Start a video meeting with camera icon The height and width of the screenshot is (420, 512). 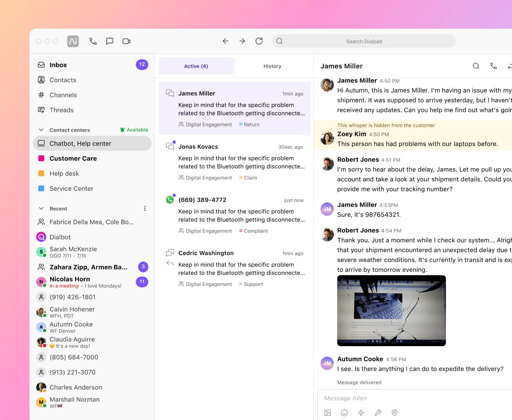[126, 41]
